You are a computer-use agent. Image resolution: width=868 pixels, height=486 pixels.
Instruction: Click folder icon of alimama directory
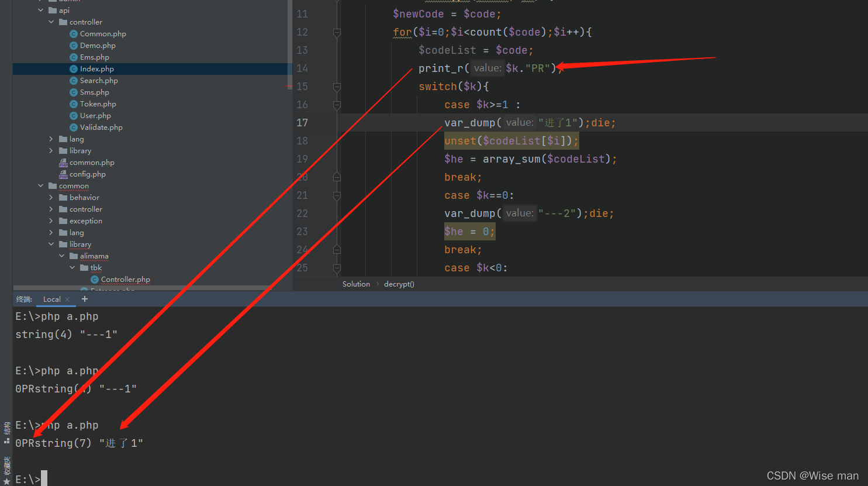point(74,256)
